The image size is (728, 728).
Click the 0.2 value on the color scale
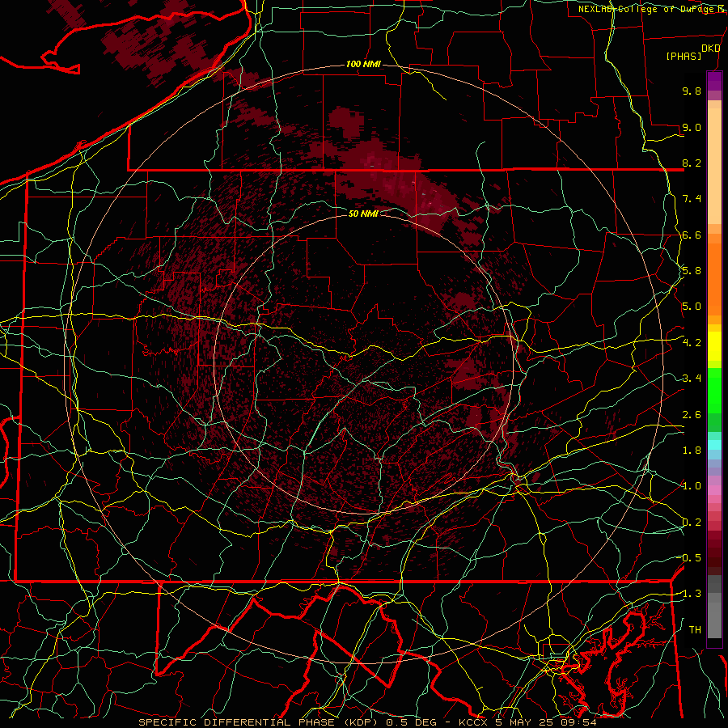tap(692, 523)
